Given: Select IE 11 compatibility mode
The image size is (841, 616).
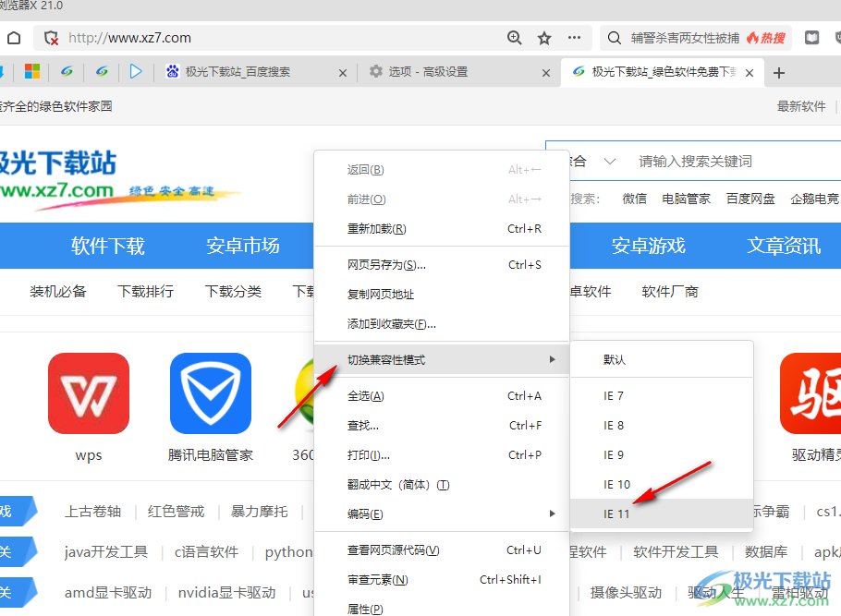Looking at the screenshot, I should pyautogui.click(x=662, y=514).
